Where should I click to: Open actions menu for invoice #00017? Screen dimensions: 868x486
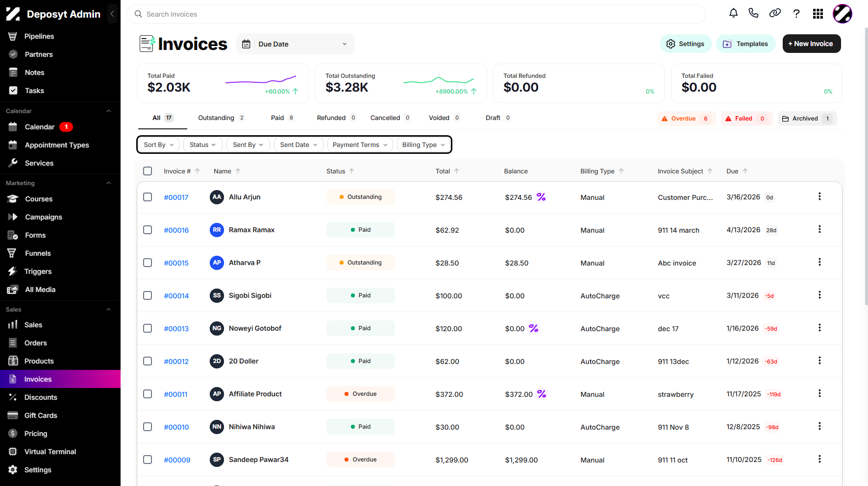[819, 196]
